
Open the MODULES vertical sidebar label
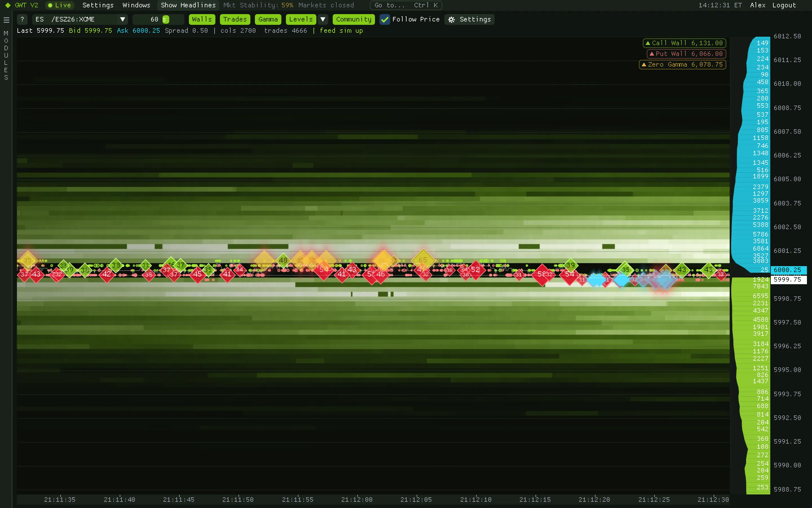[6, 55]
